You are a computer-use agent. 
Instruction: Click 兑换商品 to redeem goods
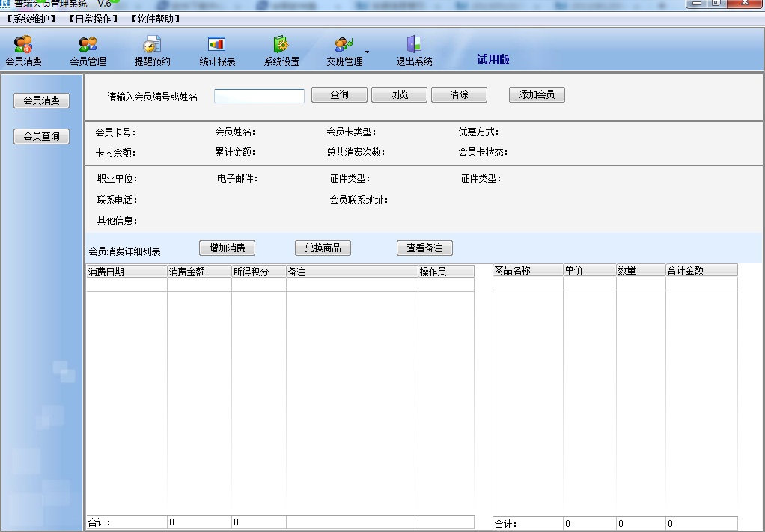[323, 248]
